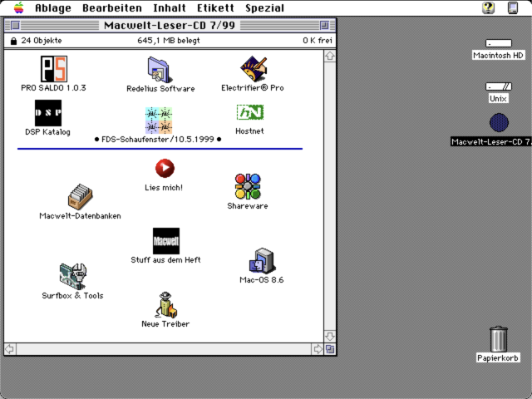Open the Apple menu
Image resolution: width=532 pixels, height=399 pixels.
click(x=19, y=7)
